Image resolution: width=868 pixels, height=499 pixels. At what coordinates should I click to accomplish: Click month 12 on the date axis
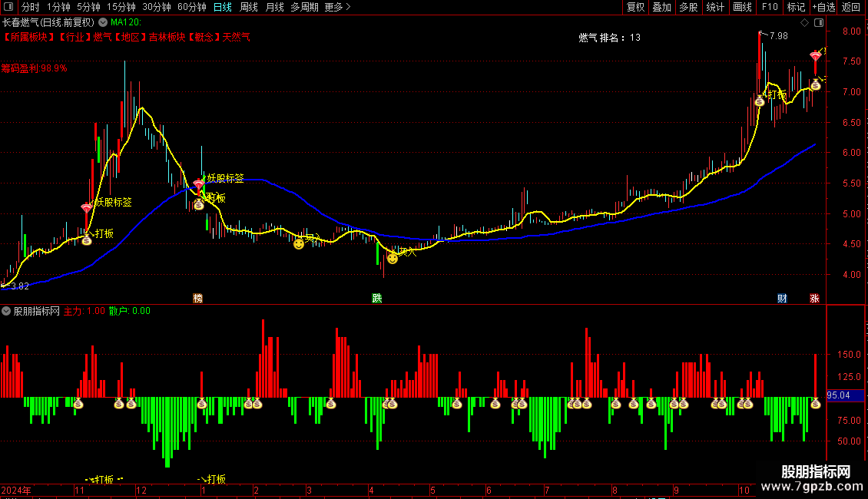[141, 490]
